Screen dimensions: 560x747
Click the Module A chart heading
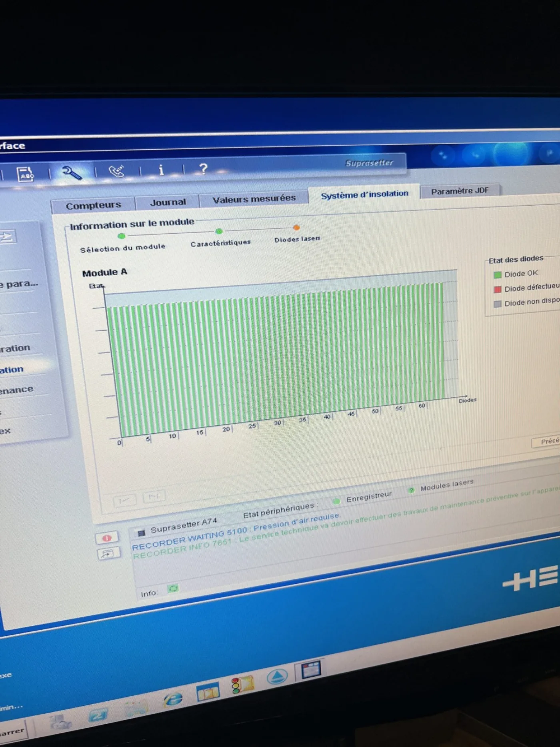pos(105,273)
